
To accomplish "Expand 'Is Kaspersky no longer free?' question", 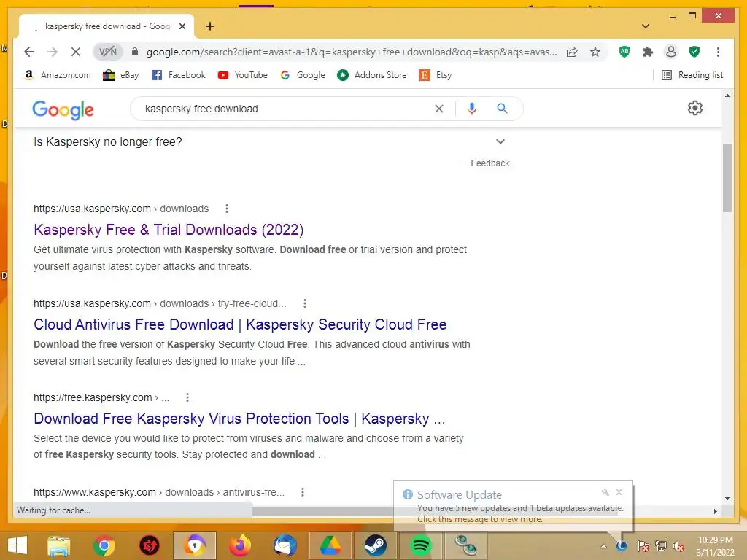I will (270, 141).
